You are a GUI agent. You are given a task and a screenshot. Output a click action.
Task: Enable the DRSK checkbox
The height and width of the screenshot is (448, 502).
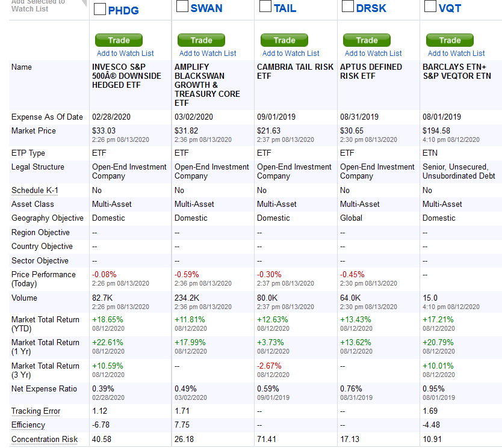click(x=348, y=6)
